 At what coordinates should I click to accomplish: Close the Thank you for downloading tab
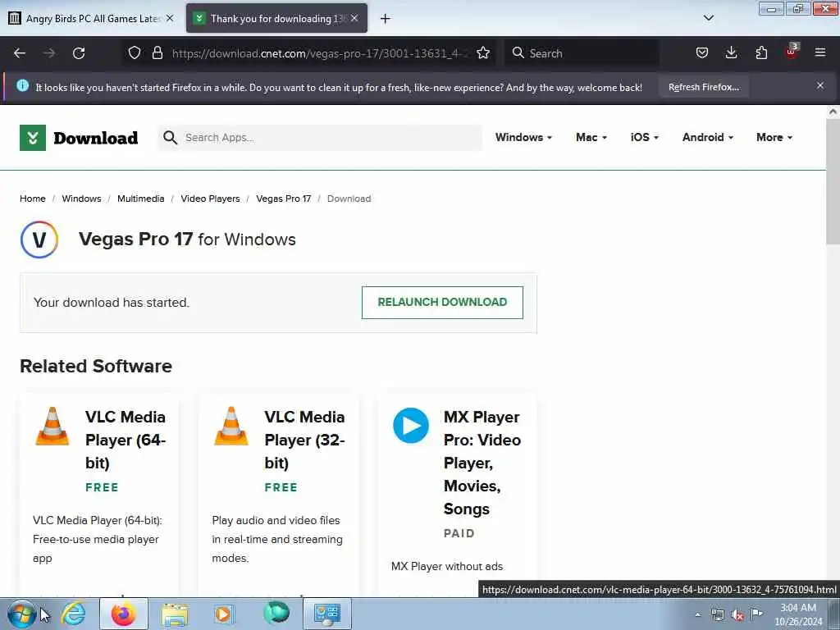[354, 18]
